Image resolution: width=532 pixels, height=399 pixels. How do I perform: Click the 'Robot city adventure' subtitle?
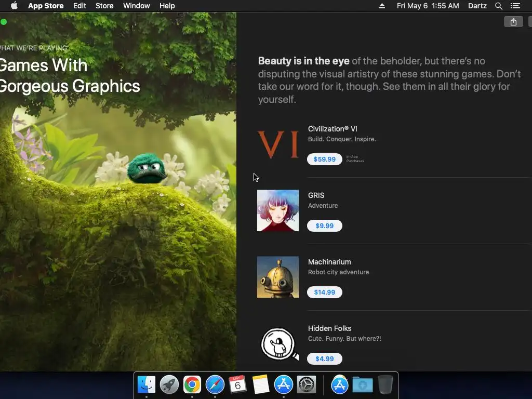(338, 272)
